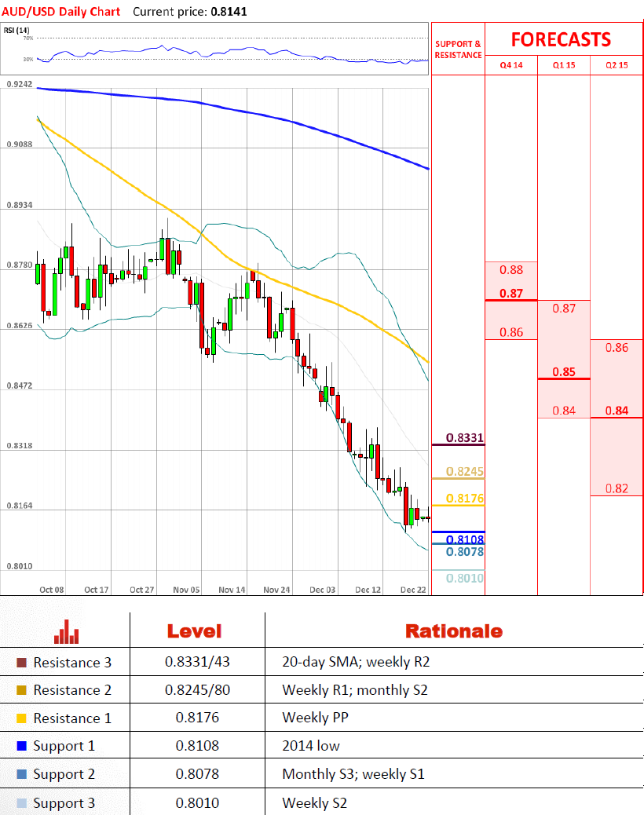This screenshot has height=815, width=644.
Task: Click rationale 'Weekly R1; monthly S2'
Action: [x=355, y=689]
